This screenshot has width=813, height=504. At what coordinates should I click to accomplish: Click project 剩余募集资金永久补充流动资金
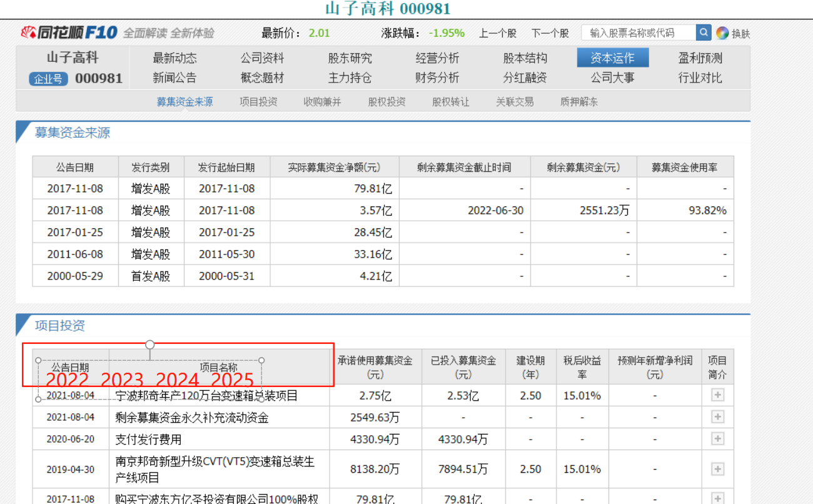(x=192, y=418)
